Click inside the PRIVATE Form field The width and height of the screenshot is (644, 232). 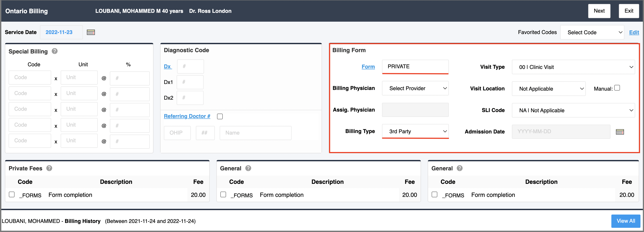tap(415, 66)
